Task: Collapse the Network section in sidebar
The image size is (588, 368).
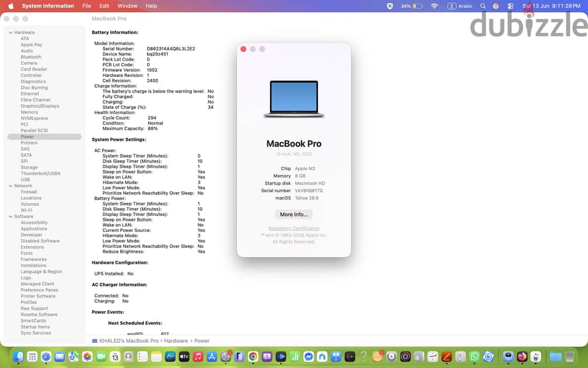Action: tap(10, 186)
